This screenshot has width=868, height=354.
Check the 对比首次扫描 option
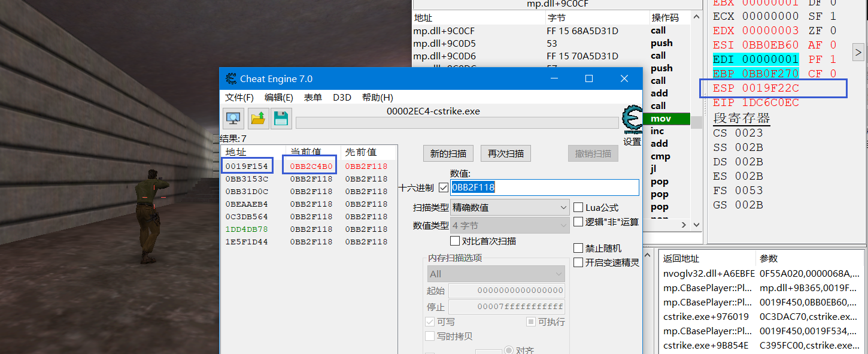click(455, 241)
